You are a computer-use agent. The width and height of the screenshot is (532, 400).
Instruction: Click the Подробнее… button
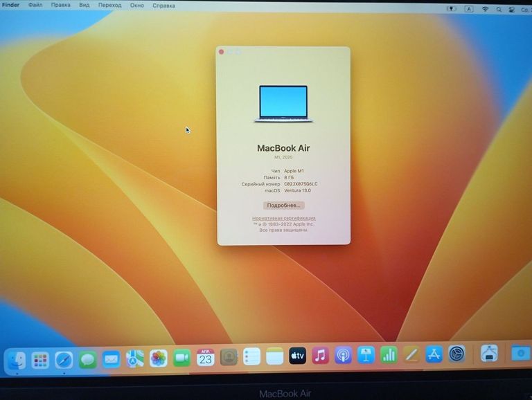(x=283, y=206)
